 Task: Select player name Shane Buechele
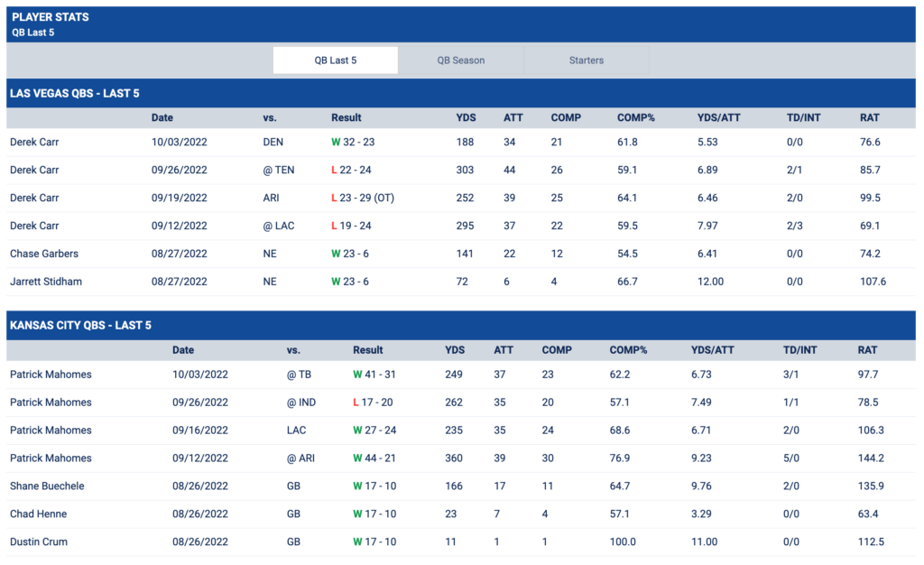47,486
